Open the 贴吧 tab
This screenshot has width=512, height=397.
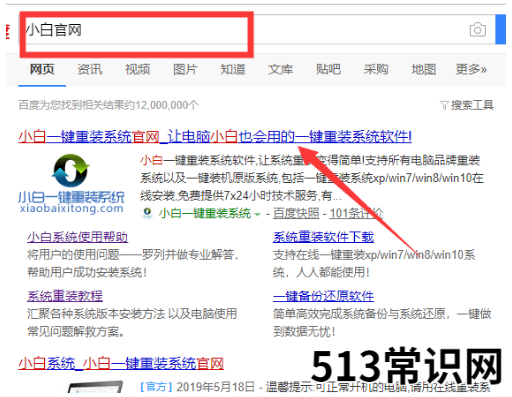point(328,69)
